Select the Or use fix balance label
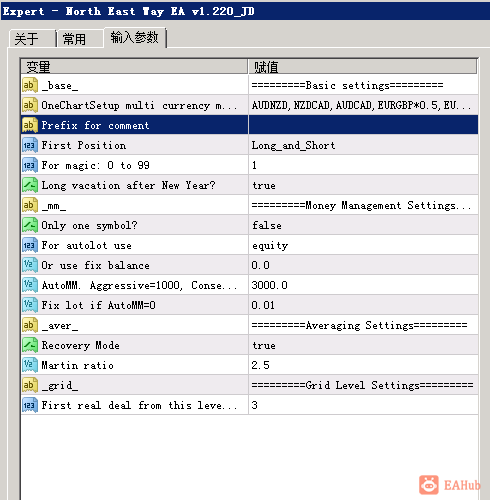The width and height of the screenshot is (490, 500). (x=95, y=265)
